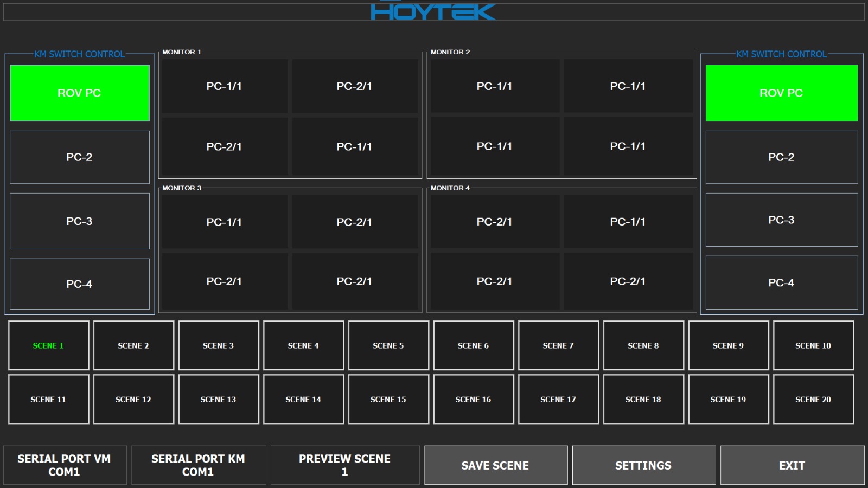Open Serial Port VM COM1 selector
This screenshot has height=488, width=868.
65,465
